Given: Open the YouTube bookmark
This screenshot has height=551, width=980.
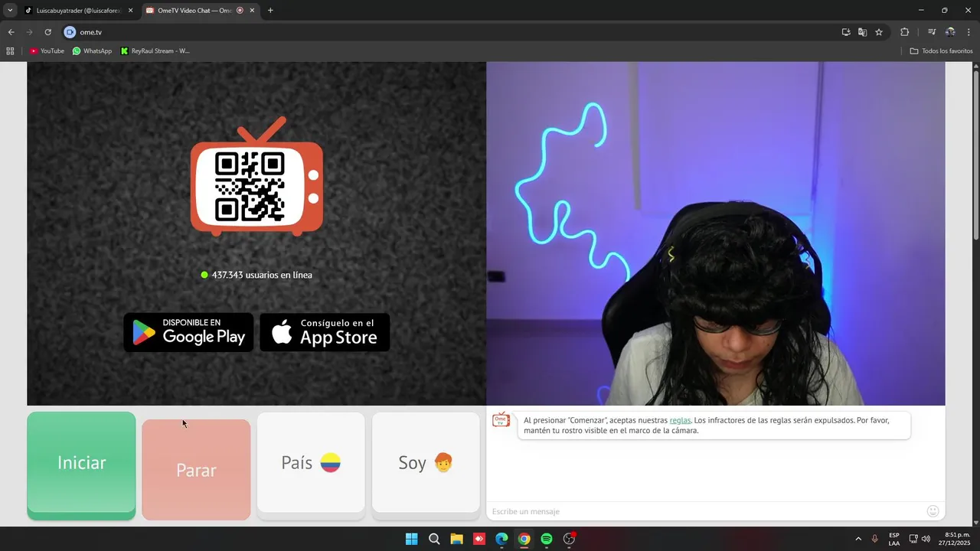Looking at the screenshot, I should pos(47,51).
